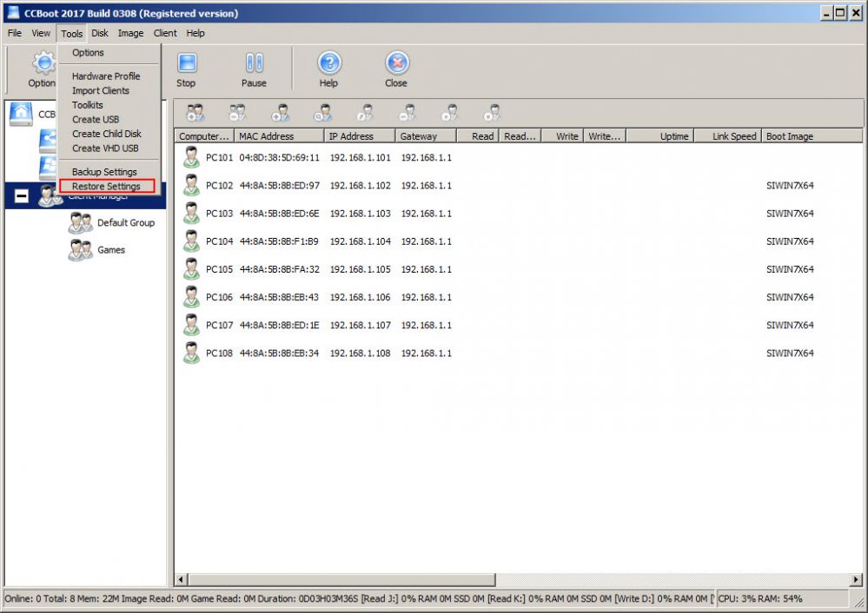Click the share disk icon in tree
868x613 pixels.
click(48, 141)
